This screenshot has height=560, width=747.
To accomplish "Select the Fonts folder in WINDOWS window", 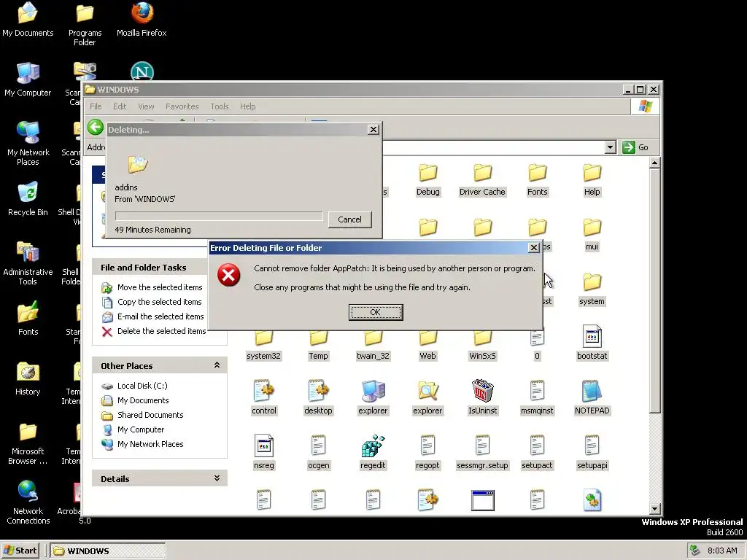I will pyautogui.click(x=537, y=180).
